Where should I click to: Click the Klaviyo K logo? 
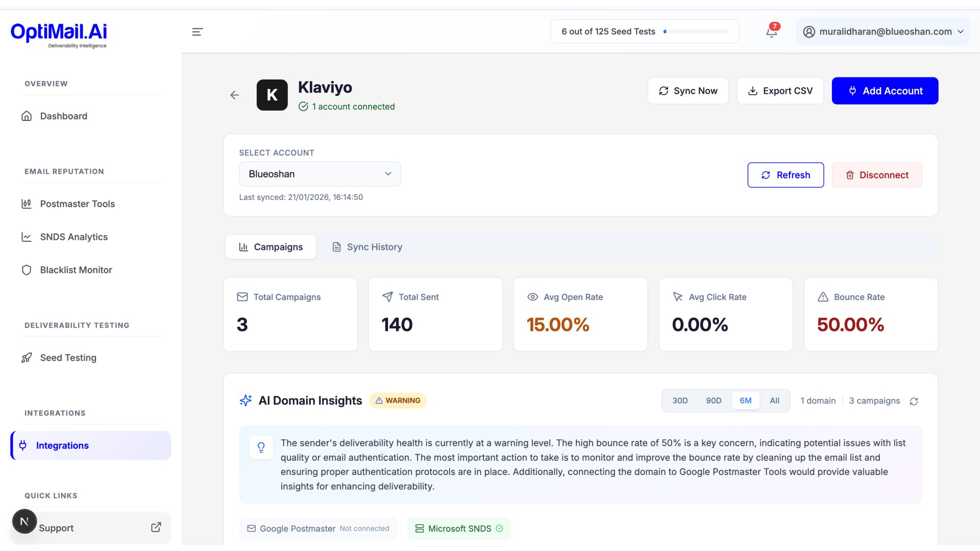click(272, 95)
